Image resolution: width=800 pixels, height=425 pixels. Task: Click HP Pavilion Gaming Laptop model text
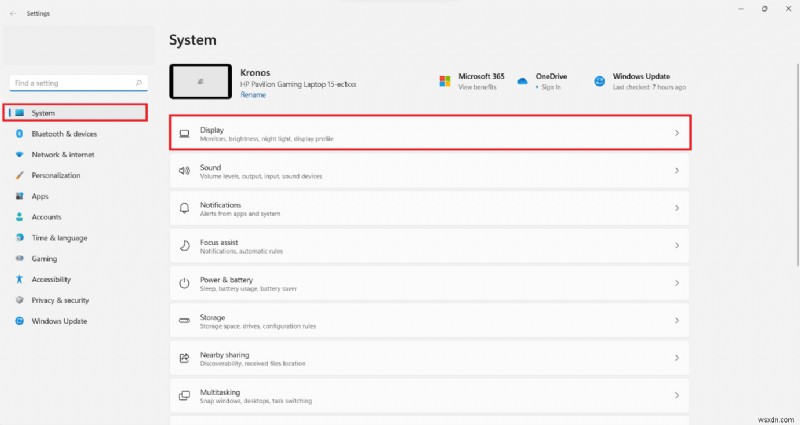[298, 84]
